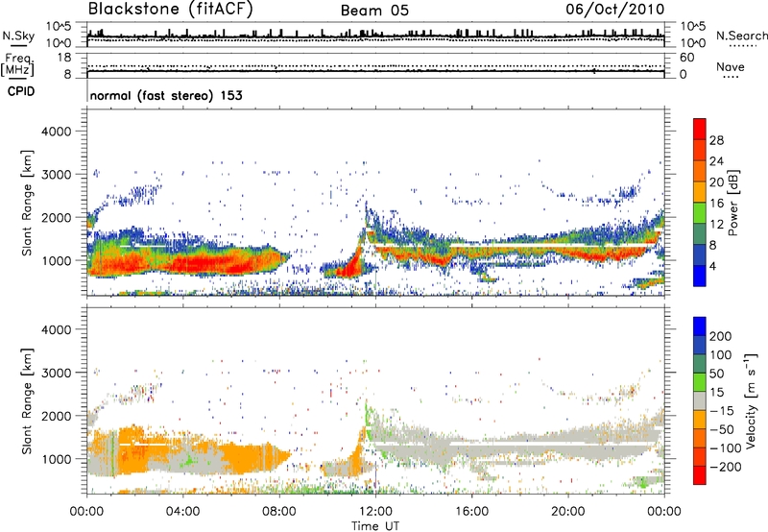The image size is (768, 532).
Task: Click 04:00 on the time axis
Action: coord(182,512)
